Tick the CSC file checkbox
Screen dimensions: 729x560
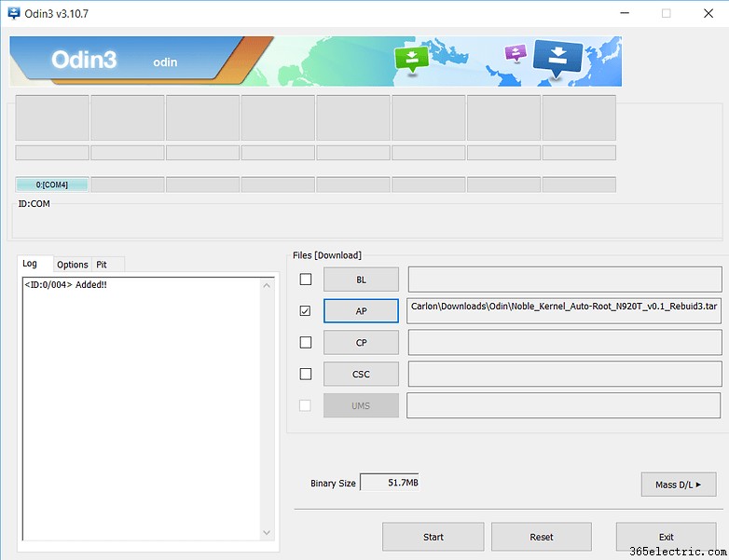[x=306, y=374]
